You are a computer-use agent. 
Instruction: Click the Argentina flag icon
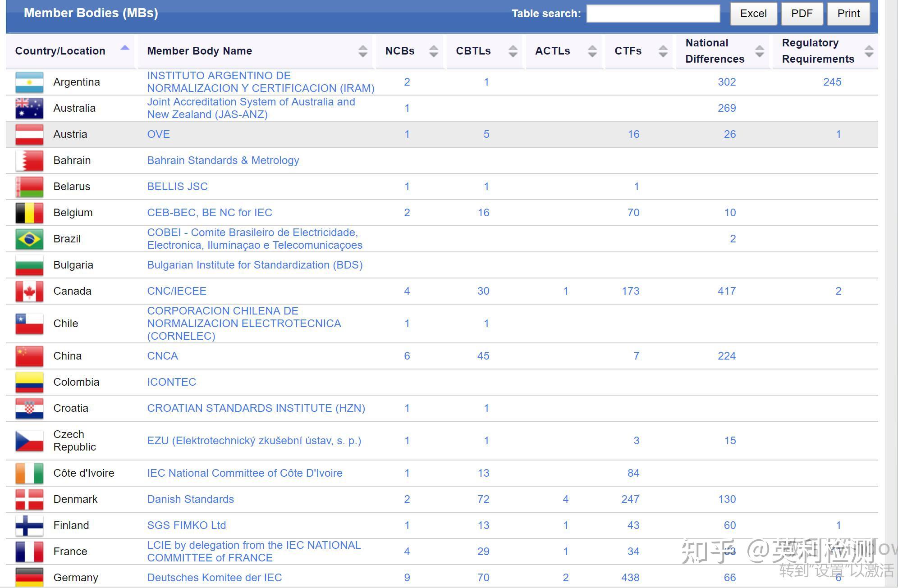pos(29,82)
